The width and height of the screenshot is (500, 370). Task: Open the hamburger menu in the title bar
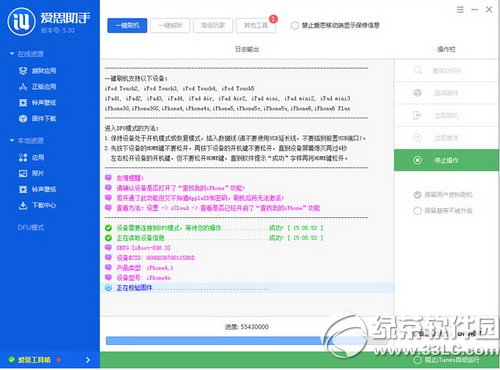(460, 10)
